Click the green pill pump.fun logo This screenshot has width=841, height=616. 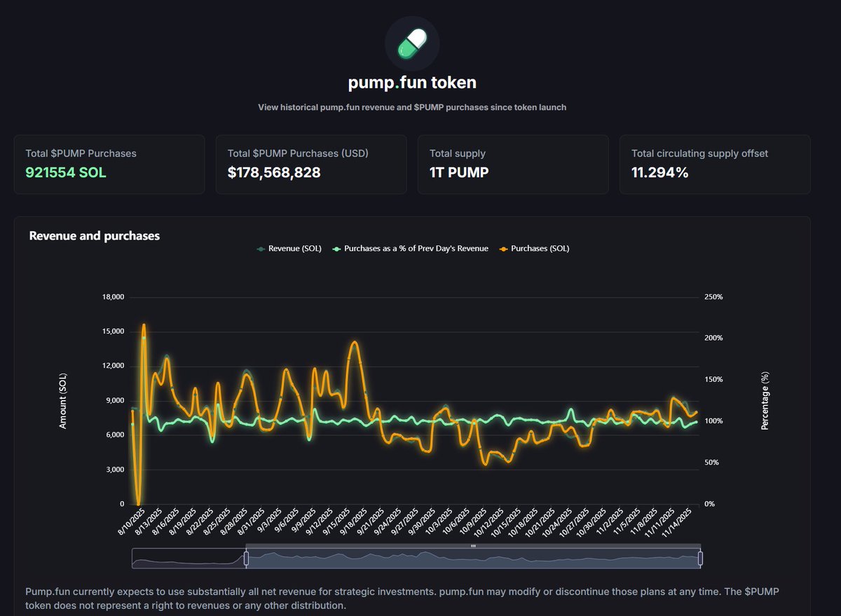tap(412, 43)
